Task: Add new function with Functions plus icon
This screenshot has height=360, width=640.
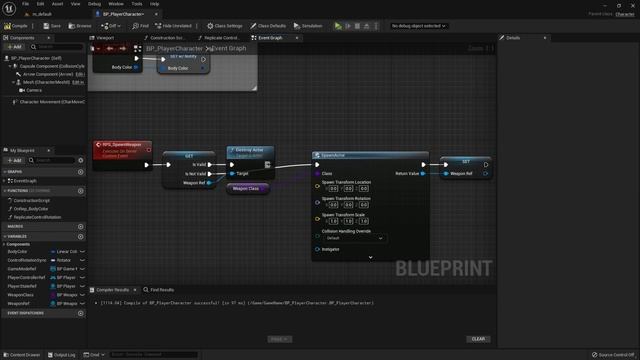Action: coord(80,191)
